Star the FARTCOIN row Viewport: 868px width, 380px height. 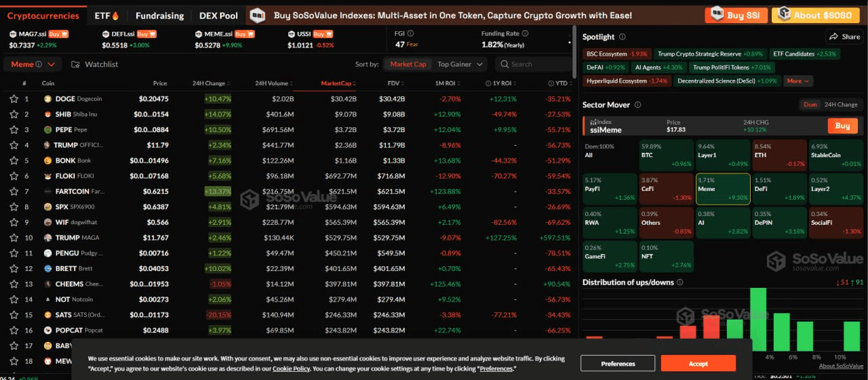[x=14, y=192]
